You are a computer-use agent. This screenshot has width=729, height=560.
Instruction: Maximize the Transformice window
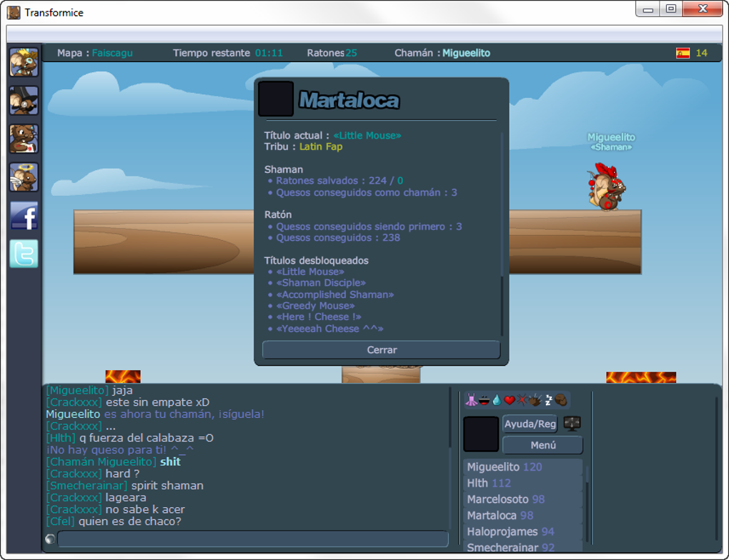click(671, 9)
